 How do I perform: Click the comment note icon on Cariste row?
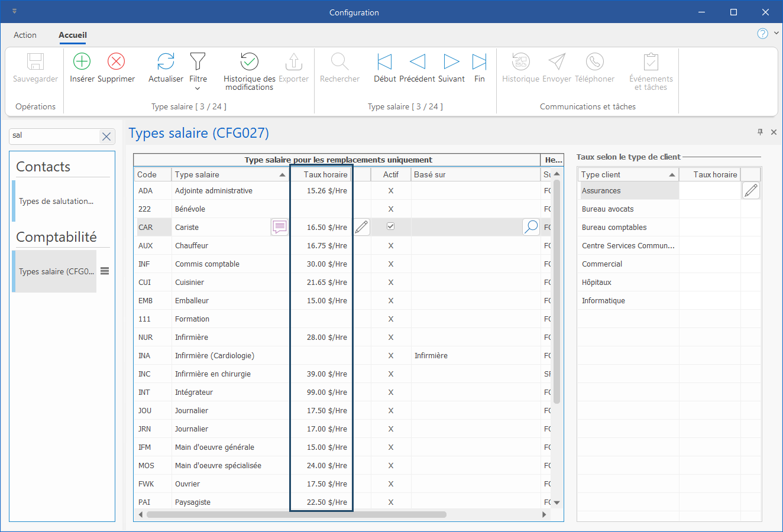click(x=279, y=227)
